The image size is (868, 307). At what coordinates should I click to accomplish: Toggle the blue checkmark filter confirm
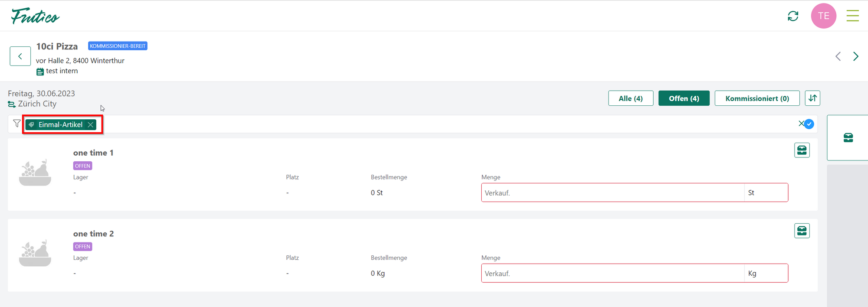[x=809, y=124]
